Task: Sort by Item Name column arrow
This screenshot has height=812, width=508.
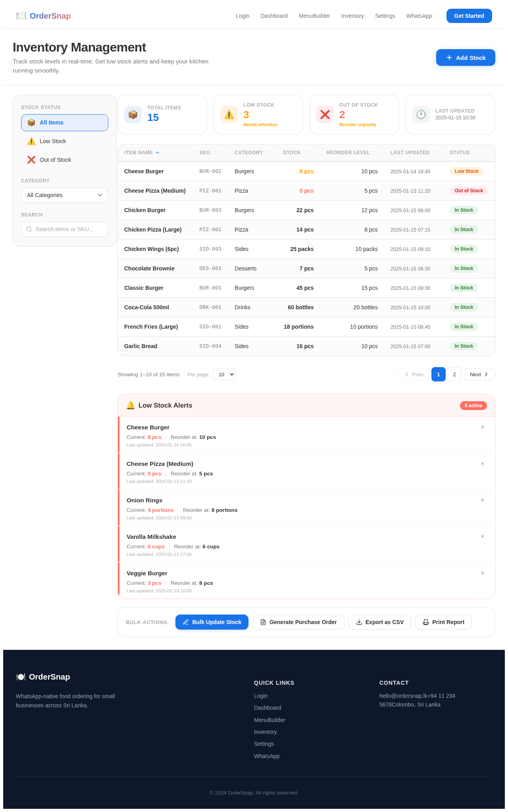Action: [x=158, y=153]
